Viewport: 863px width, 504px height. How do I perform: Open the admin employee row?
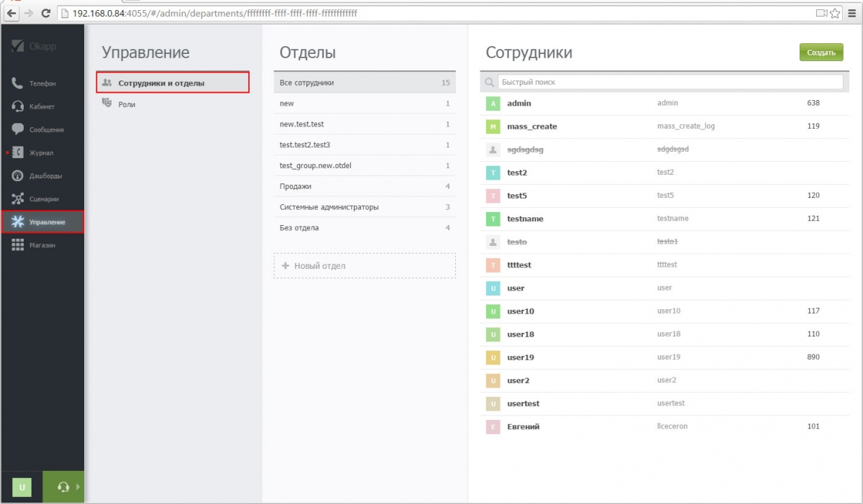click(519, 104)
